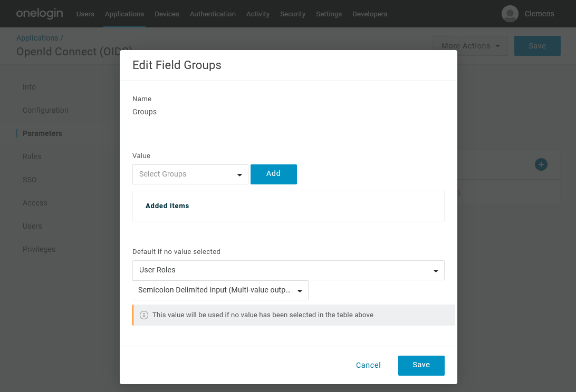Viewport: 576px width, 392px height.
Task: Open the Developers menu
Action: click(x=370, y=14)
